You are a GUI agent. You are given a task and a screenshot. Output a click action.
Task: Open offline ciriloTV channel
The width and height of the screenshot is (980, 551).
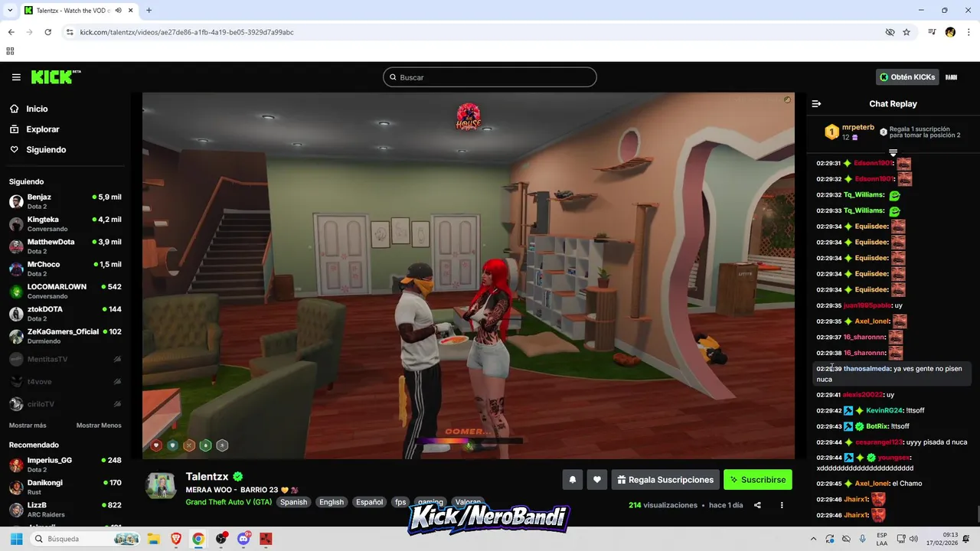(x=66, y=404)
